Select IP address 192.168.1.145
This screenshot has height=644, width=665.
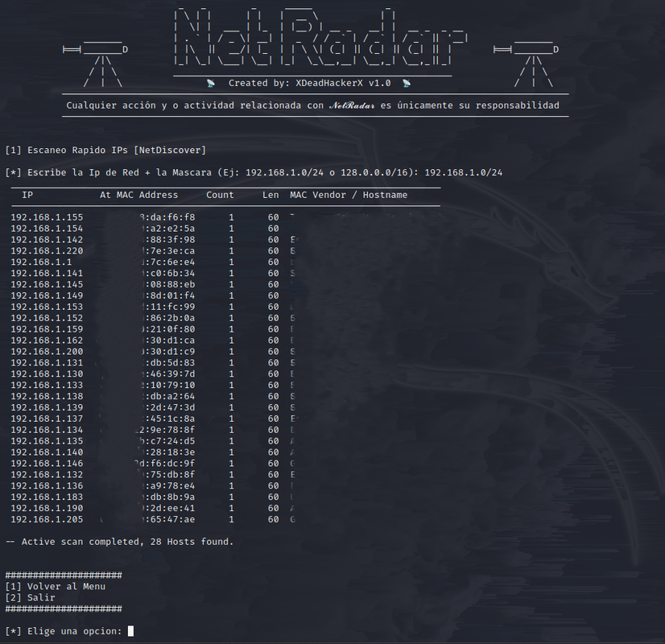pos(47,284)
